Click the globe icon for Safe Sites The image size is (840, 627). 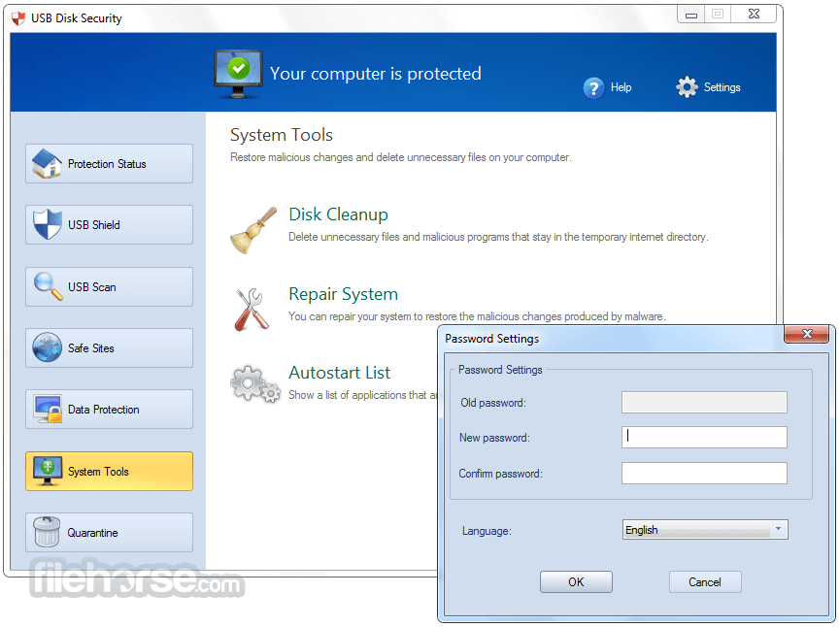click(48, 347)
